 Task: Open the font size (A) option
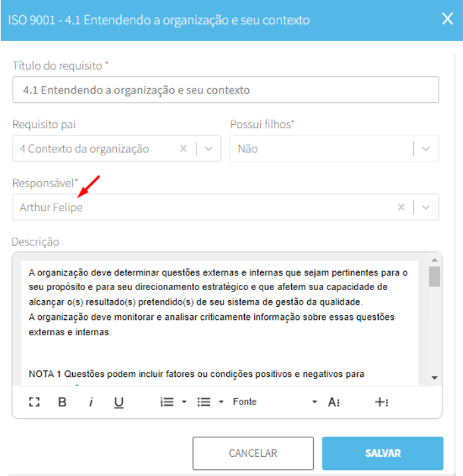click(x=334, y=402)
